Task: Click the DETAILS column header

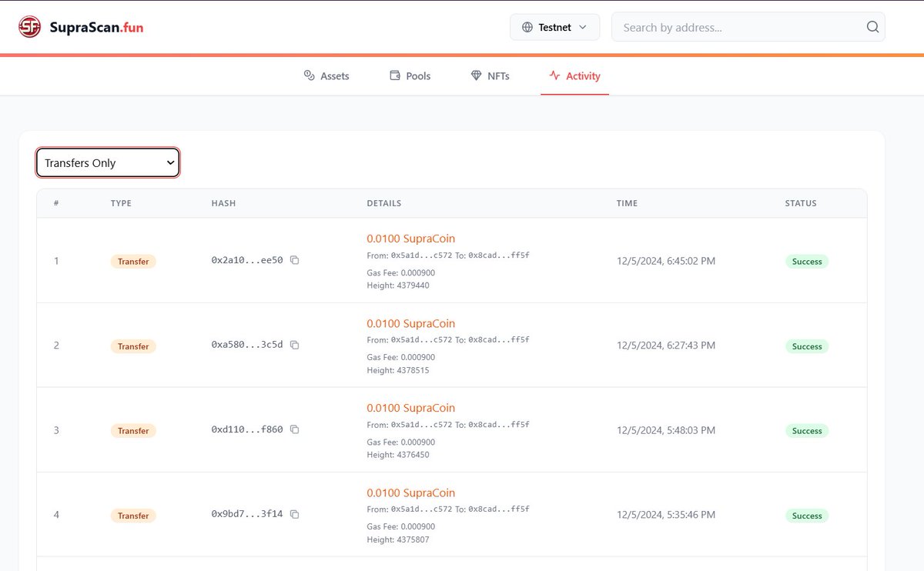Action: 383,203
